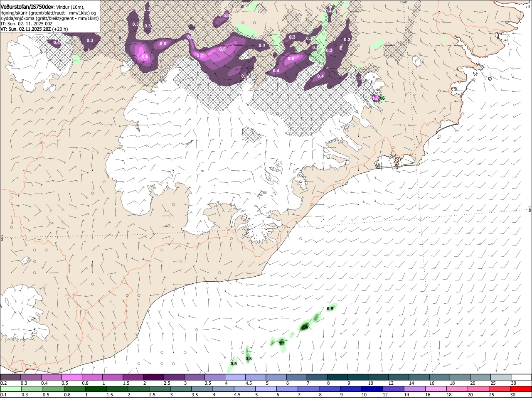The height and width of the screenshot is (398, 532).
Task: Click the Veðurstofan/IS750dev title text
Action: pos(27,7)
